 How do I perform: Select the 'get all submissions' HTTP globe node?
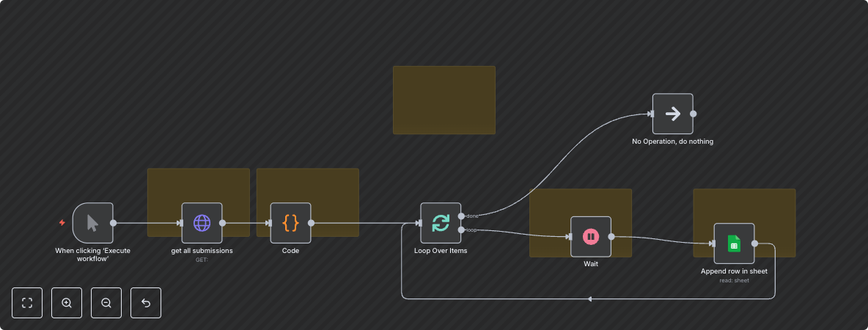[x=202, y=223]
